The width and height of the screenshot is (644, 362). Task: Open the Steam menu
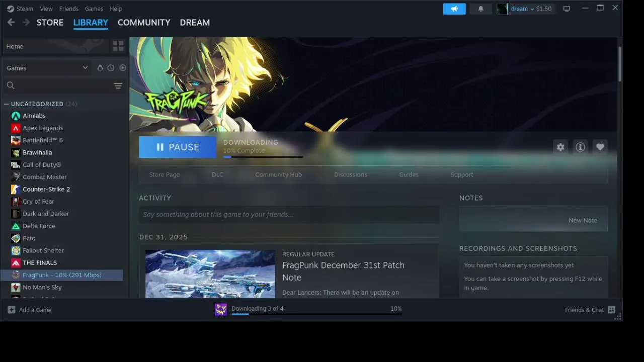pyautogui.click(x=25, y=9)
